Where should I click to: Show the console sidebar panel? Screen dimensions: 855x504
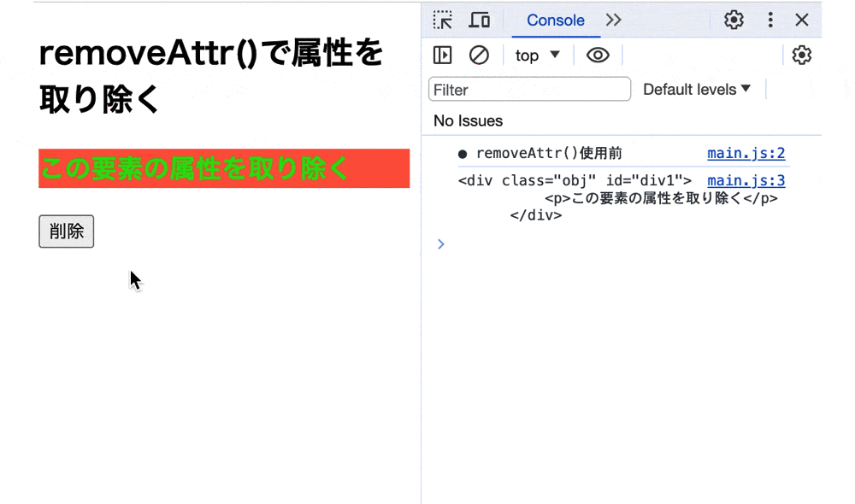tap(442, 55)
